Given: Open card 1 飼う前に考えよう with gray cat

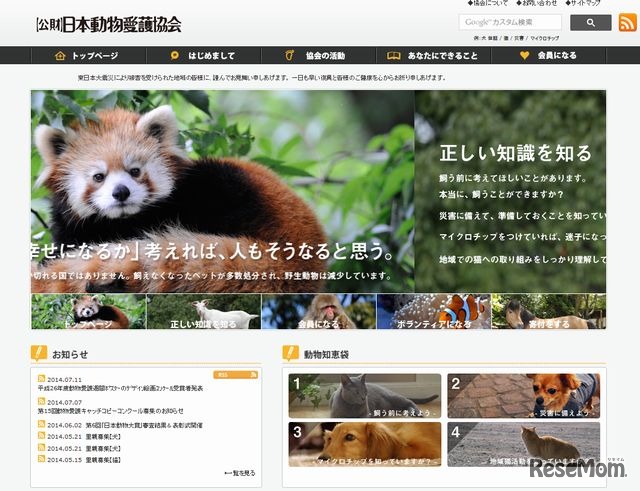Looking at the screenshot, I should 365,396.
